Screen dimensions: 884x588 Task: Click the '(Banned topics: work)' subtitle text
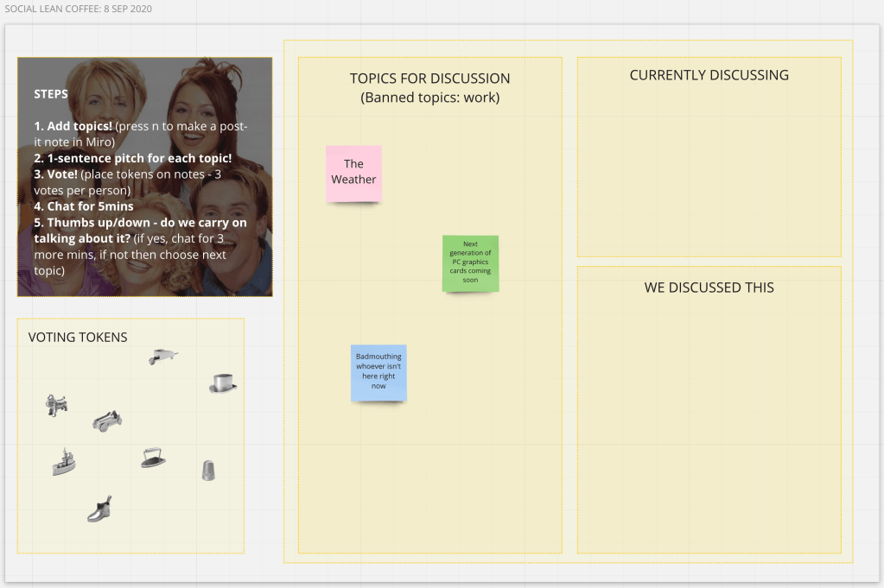(x=429, y=98)
